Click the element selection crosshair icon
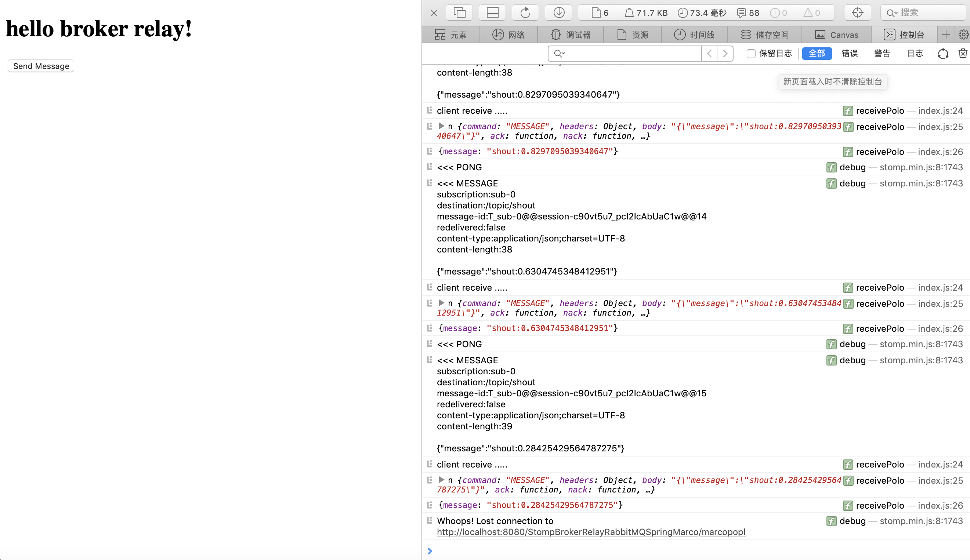 [x=857, y=13]
